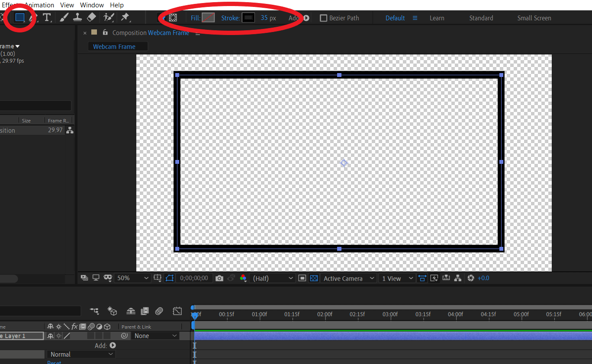Select the Horizontal Type tool
The image size is (592, 364).
point(47,18)
